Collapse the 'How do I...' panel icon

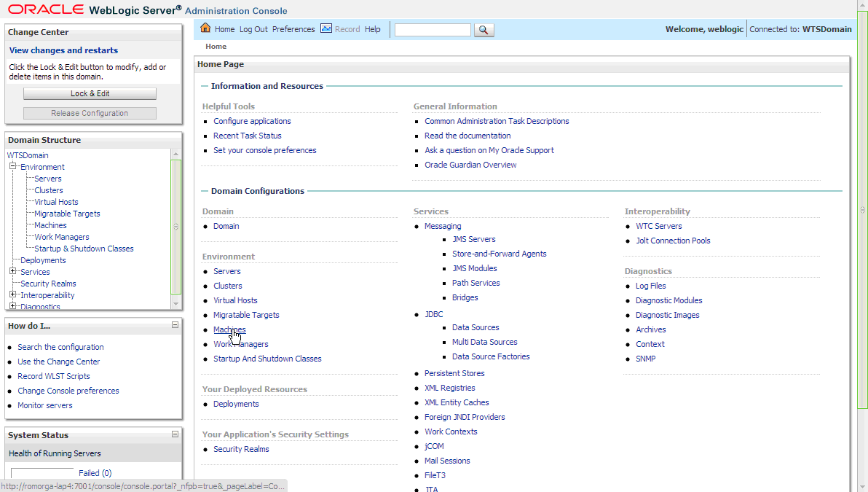click(x=175, y=325)
